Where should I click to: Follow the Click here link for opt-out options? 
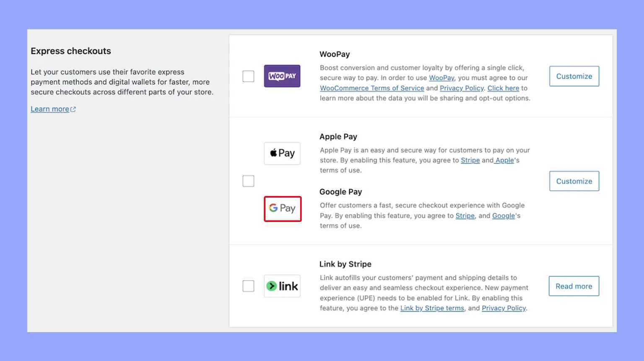tap(503, 88)
